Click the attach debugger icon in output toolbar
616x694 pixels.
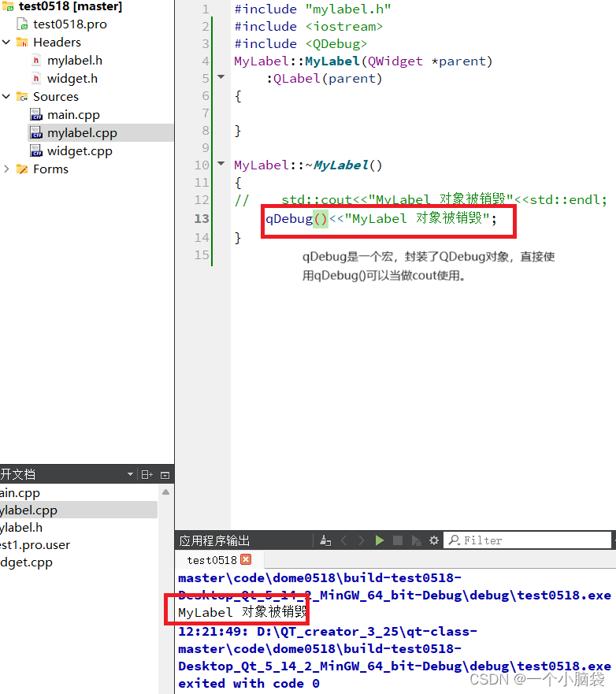point(416,540)
